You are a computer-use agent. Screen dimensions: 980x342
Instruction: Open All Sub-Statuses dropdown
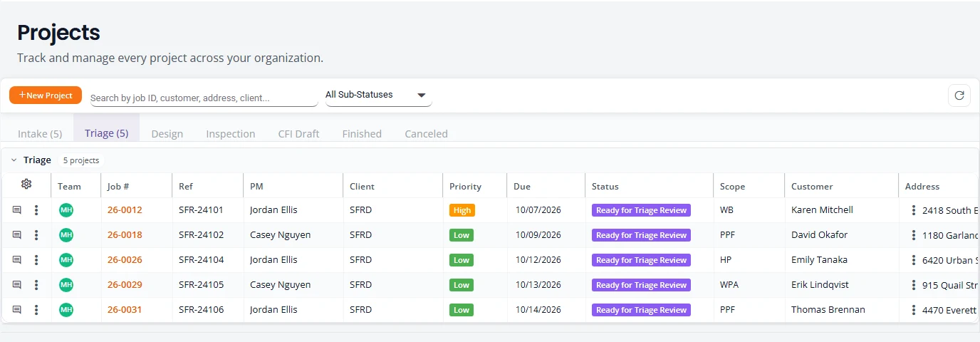(378, 95)
